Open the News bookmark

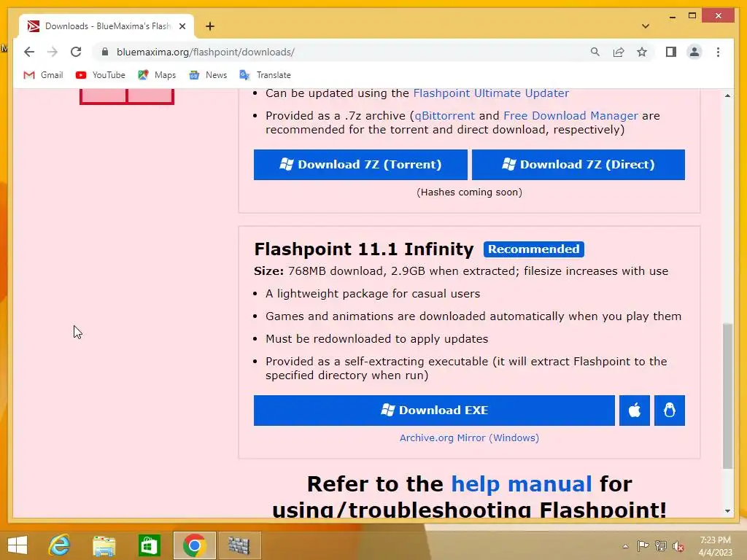208,75
